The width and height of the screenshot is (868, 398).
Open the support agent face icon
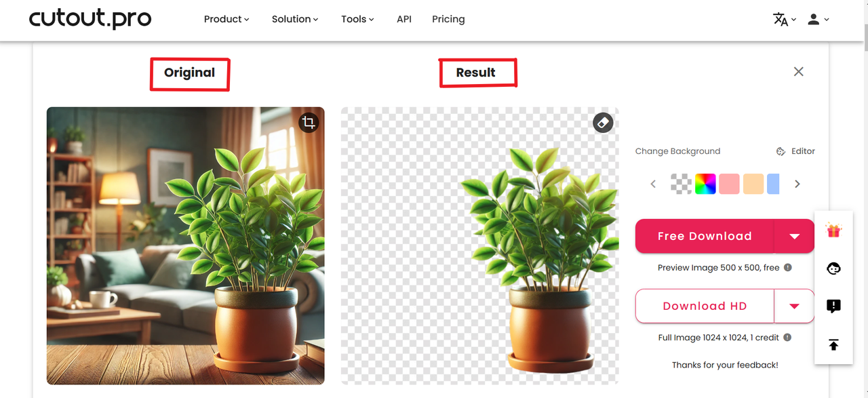coord(833,268)
